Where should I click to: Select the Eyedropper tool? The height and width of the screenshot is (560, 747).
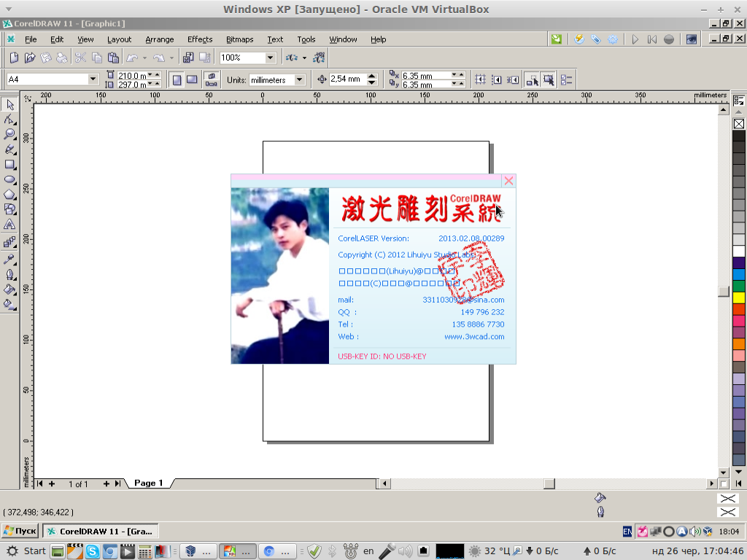[x=9, y=259]
